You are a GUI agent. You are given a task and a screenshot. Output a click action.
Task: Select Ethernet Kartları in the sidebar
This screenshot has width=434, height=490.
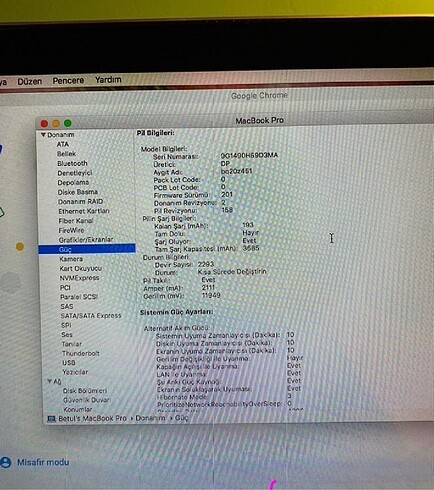click(84, 211)
